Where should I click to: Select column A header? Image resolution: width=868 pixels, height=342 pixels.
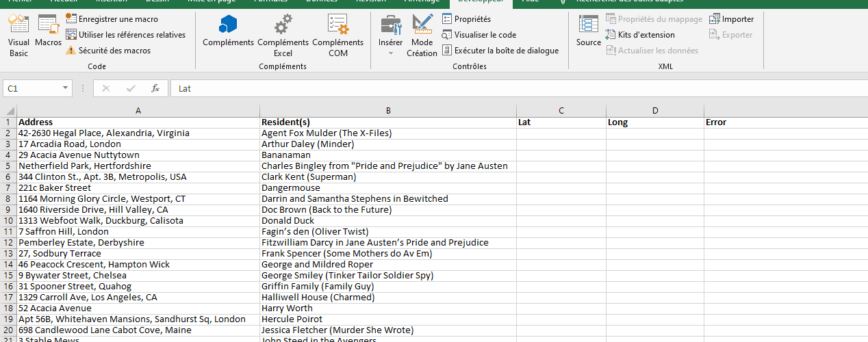[138, 111]
